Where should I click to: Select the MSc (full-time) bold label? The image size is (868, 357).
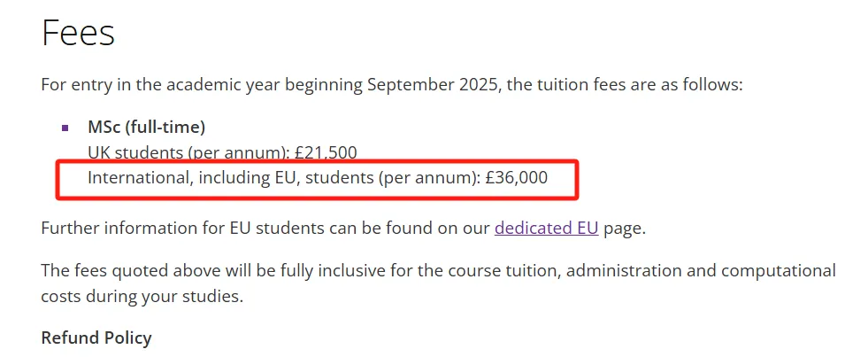(146, 127)
